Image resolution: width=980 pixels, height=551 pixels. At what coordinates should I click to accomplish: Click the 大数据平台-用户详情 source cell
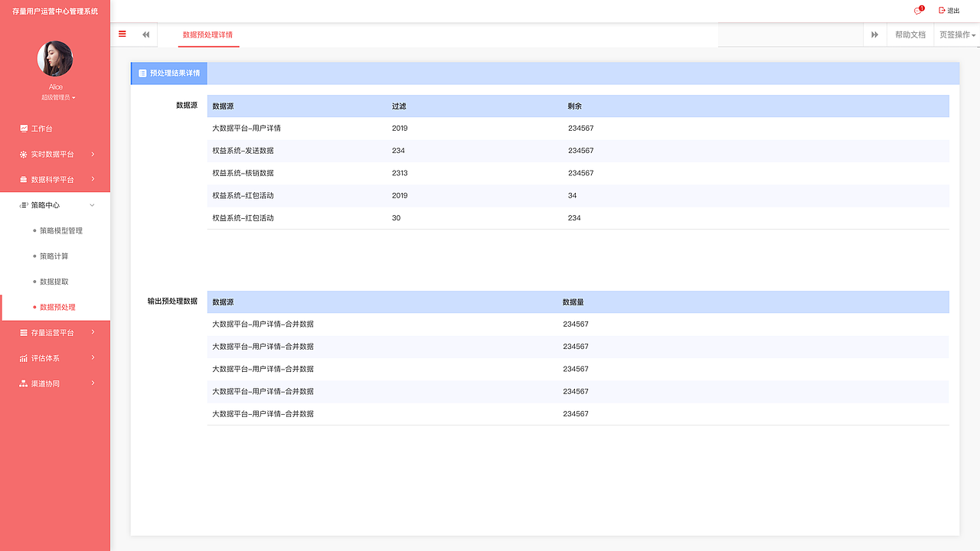tap(247, 129)
